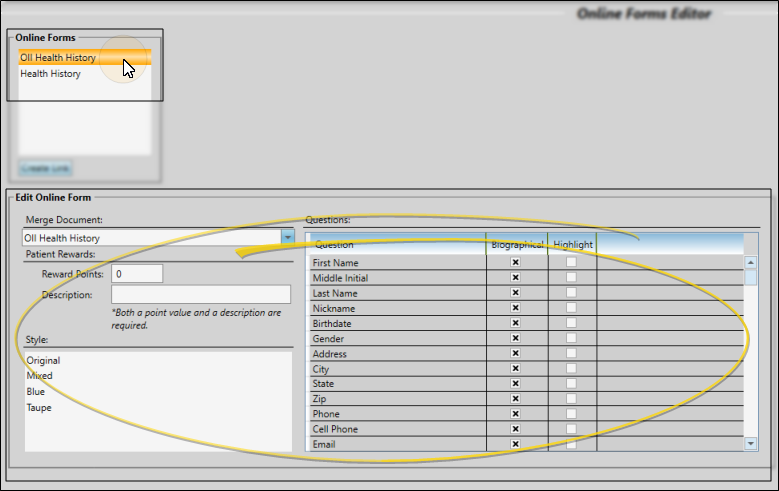The height and width of the screenshot is (491, 779).
Task: Open the Merge Document dropdown
Action: [288, 238]
